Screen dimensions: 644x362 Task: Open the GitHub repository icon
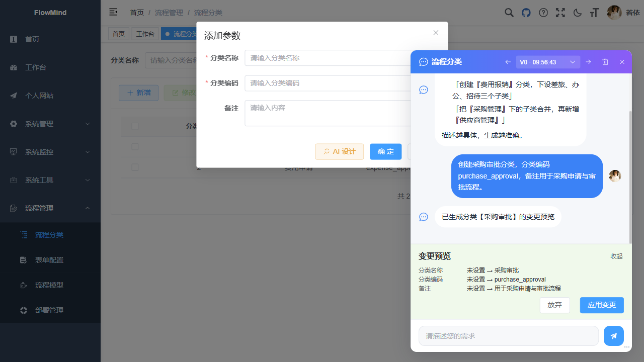click(x=526, y=13)
